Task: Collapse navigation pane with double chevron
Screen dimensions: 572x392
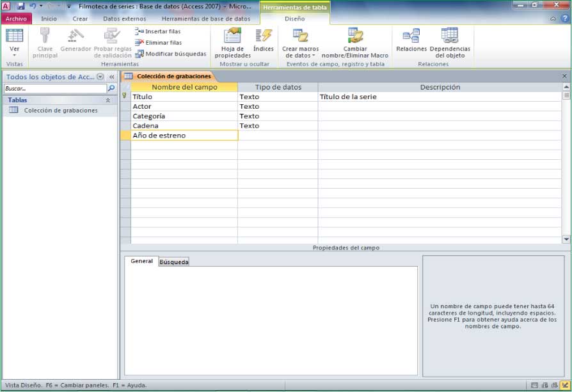Action: 111,77
